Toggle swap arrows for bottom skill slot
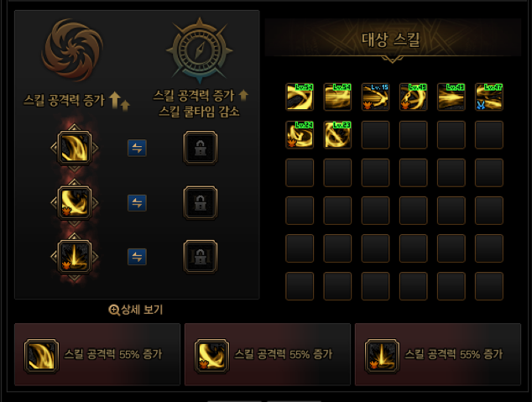Image resolution: width=532 pixels, height=402 pixels. [x=137, y=257]
